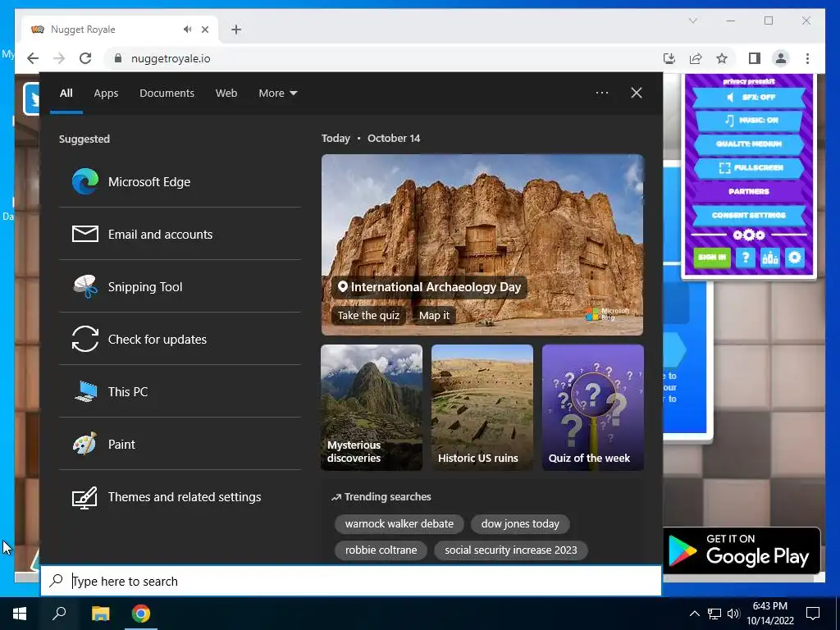Open volume control in system tray

[x=733, y=614]
